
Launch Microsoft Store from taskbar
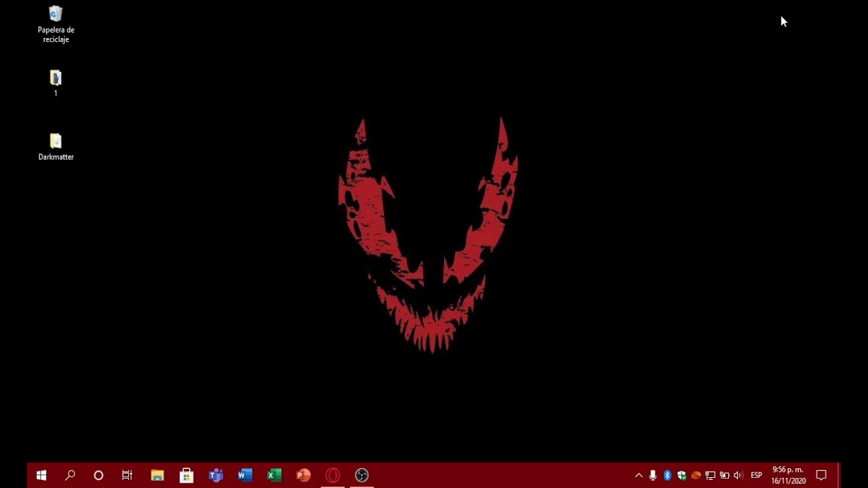(186, 475)
